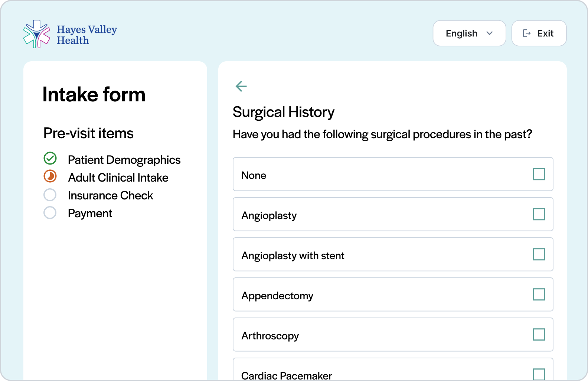Check the Appendectomy checkbox
The image size is (588, 381).
click(539, 294)
